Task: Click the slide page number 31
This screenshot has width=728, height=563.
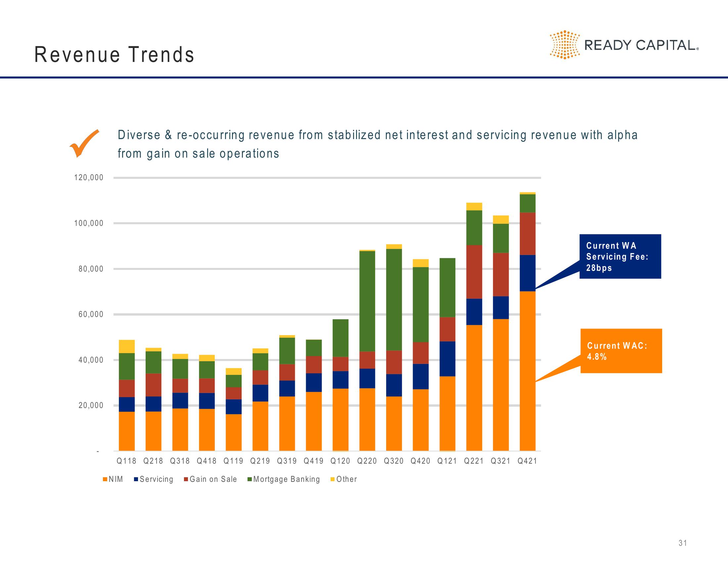Action: coord(683,543)
